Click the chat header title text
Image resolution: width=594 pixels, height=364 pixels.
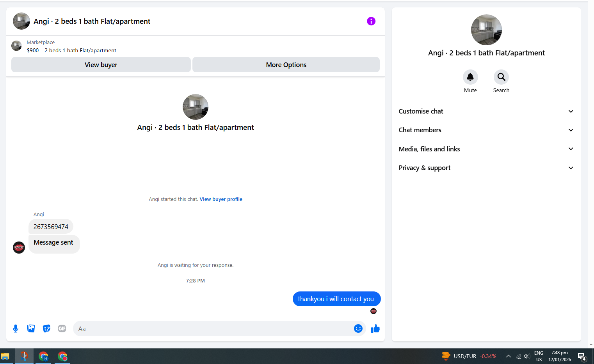tap(92, 21)
